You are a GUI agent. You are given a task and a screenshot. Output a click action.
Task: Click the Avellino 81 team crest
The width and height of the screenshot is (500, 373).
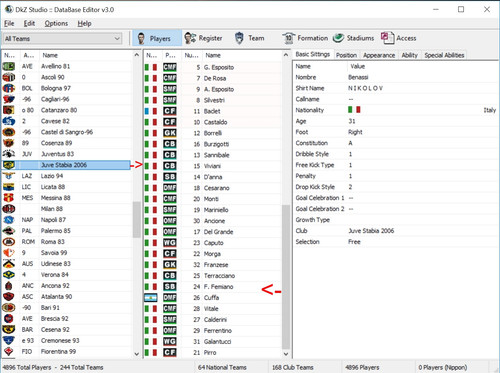[x=9, y=66]
